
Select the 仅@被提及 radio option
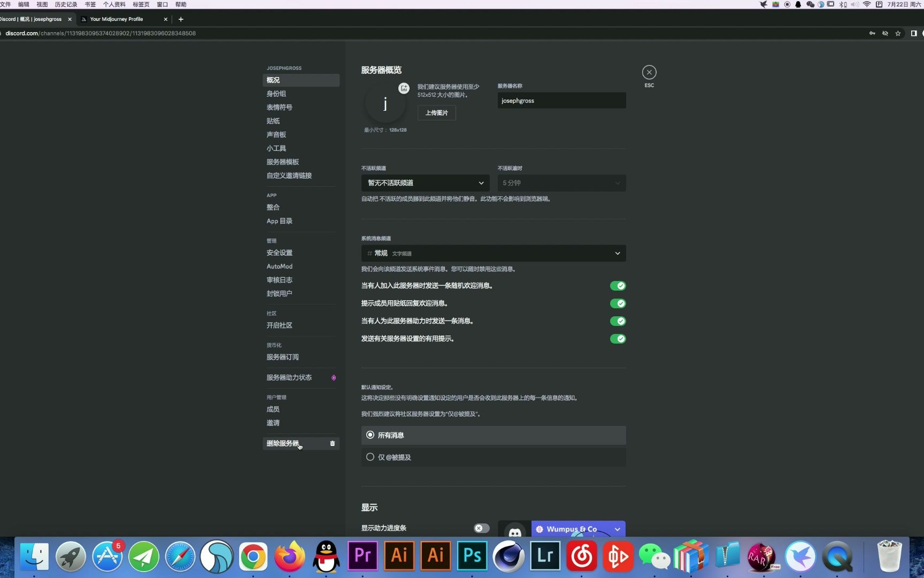click(x=370, y=457)
